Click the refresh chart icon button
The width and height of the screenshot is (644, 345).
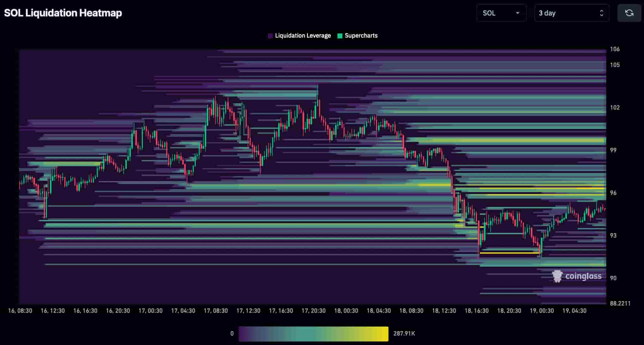point(629,13)
